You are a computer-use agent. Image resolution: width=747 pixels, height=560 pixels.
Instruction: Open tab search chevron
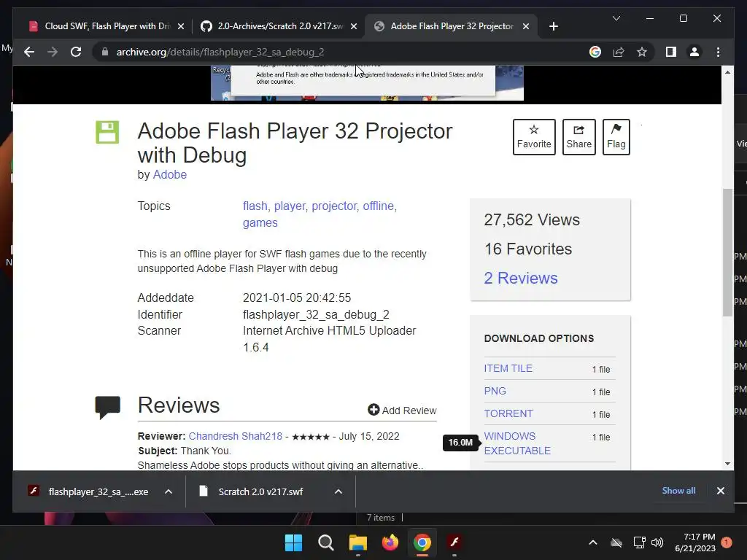616,18
